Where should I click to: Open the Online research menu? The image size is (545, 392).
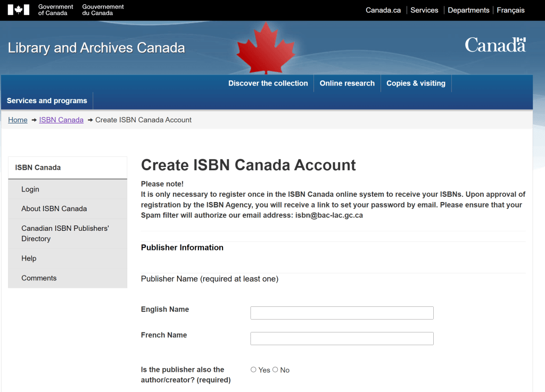[347, 84]
